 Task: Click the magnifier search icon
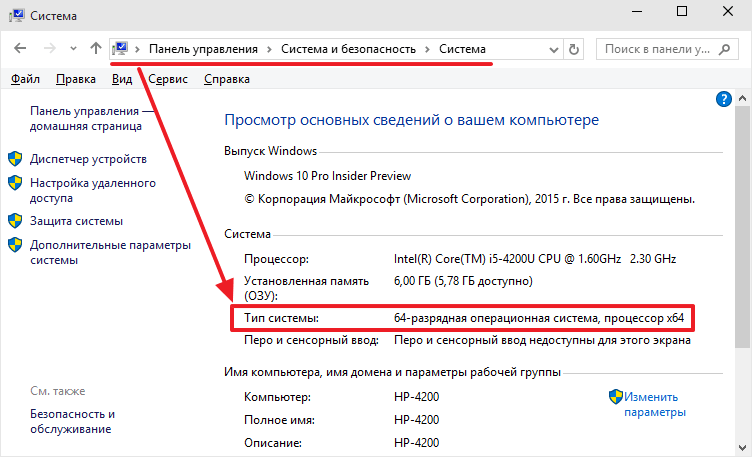(724, 49)
